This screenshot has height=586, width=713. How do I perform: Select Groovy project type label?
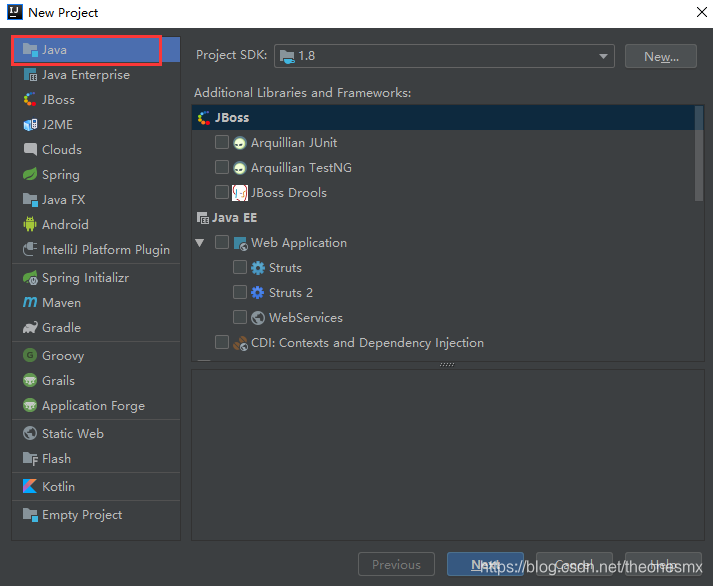tap(63, 356)
